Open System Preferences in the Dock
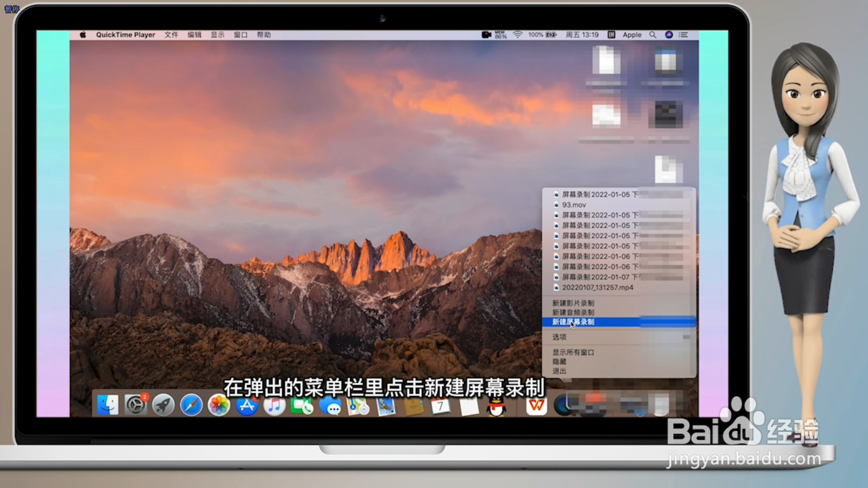868x488 pixels. (135, 405)
